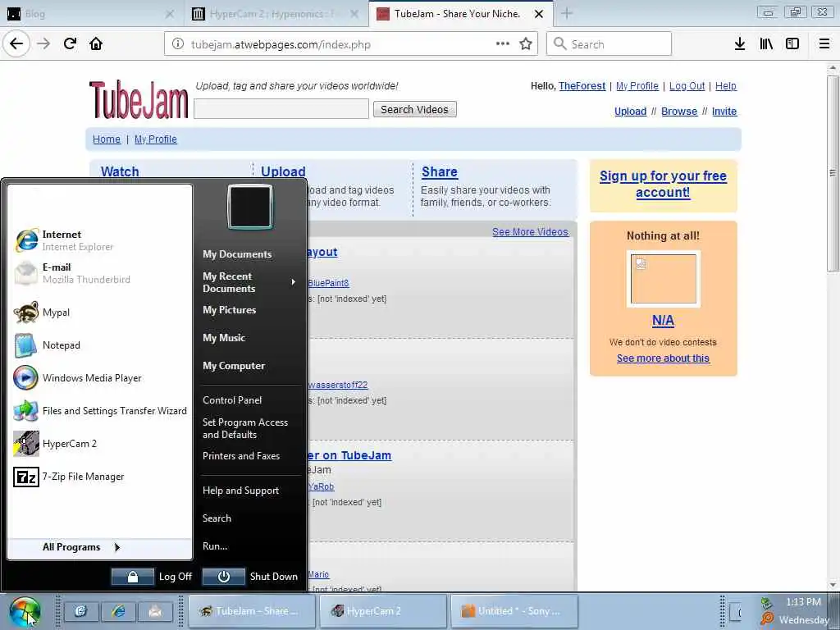Image resolution: width=840 pixels, height=630 pixels.
Task: Open the Browse link
Action: pos(679,112)
